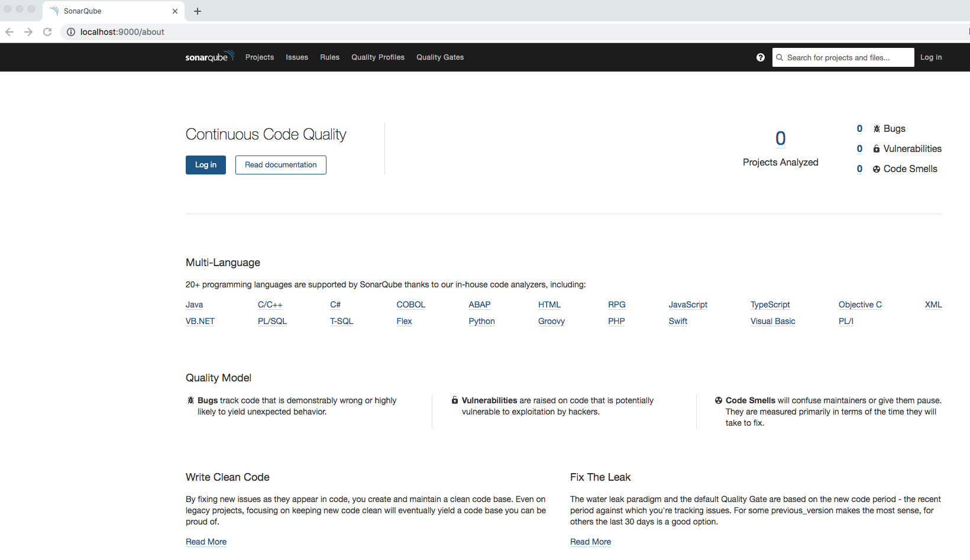Open a new browser tab with the plus button
The image size is (970, 560).
coord(198,11)
